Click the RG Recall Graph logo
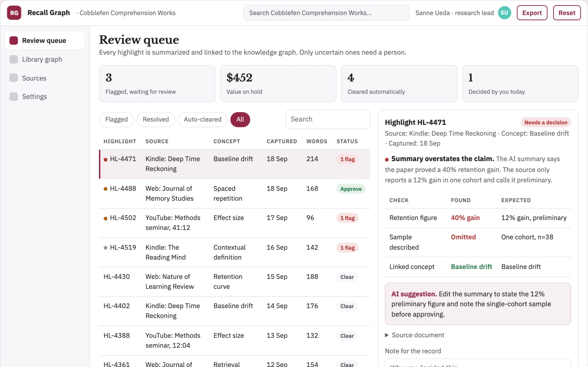This screenshot has height=367, width=588. point(14,13)
